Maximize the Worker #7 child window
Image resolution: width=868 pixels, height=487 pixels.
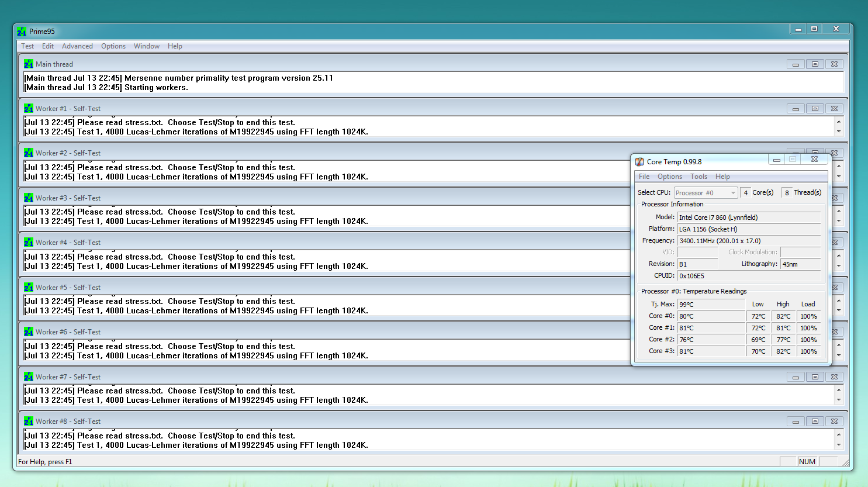(x=815, y=377)
